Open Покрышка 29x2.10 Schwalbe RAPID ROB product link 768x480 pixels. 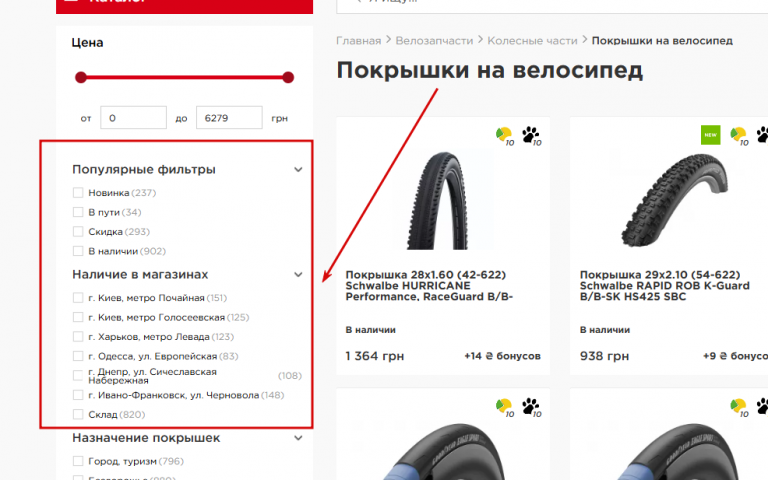pos(665,286)
